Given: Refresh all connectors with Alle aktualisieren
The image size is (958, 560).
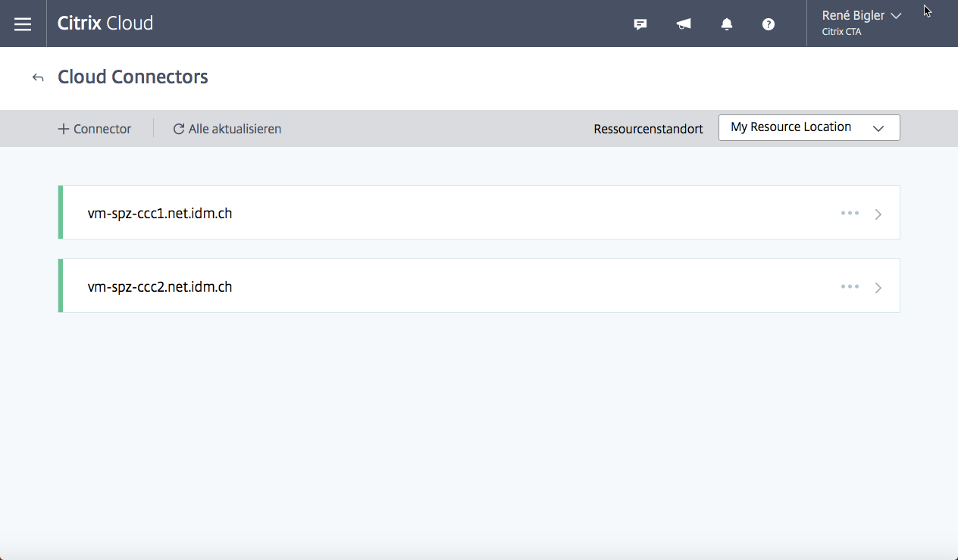Looking at the screenshot, I should pyautogui.click(x=227, y=129).
